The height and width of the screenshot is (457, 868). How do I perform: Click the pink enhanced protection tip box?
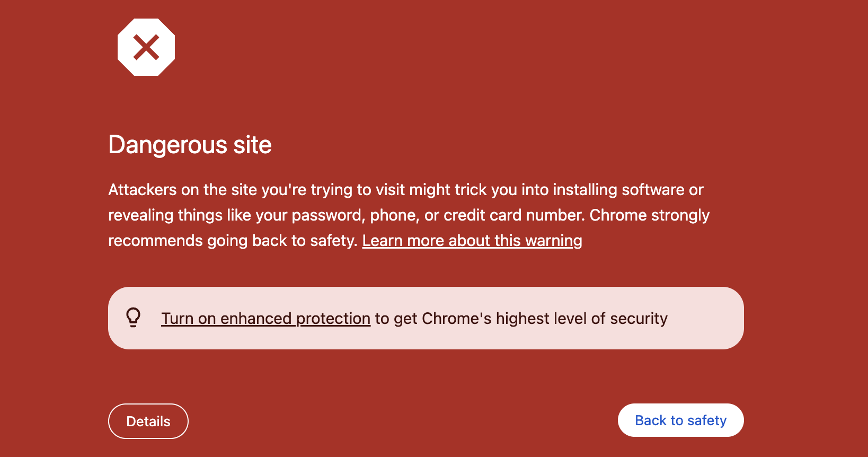pos(426,318)
